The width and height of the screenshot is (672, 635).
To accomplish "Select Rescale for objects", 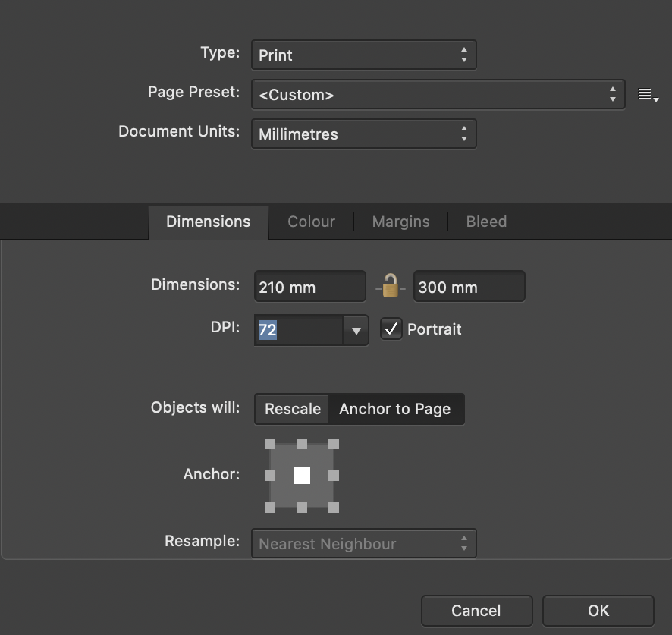I will (292, 409).
